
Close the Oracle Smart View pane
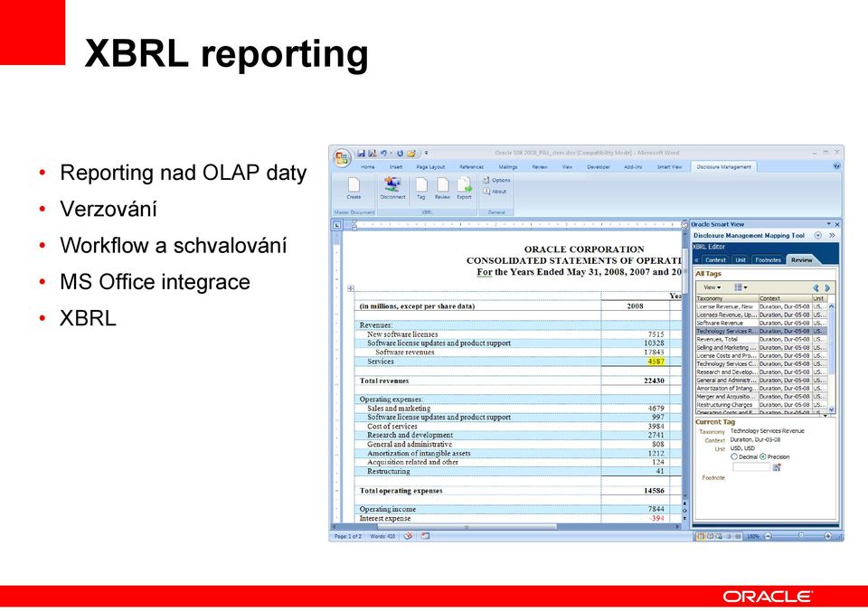tap(837, 224)
